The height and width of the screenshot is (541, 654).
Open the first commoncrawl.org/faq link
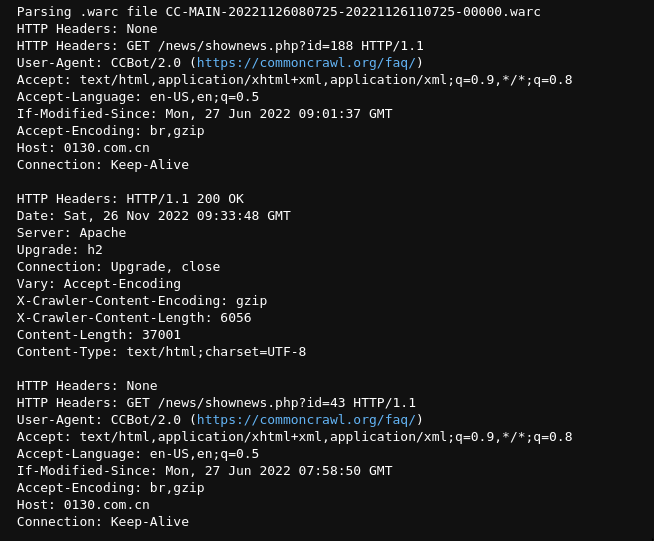307,63
